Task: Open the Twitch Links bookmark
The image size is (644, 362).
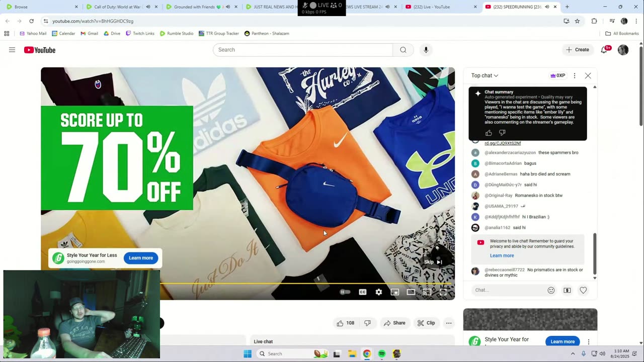Action: pos(140,33)
